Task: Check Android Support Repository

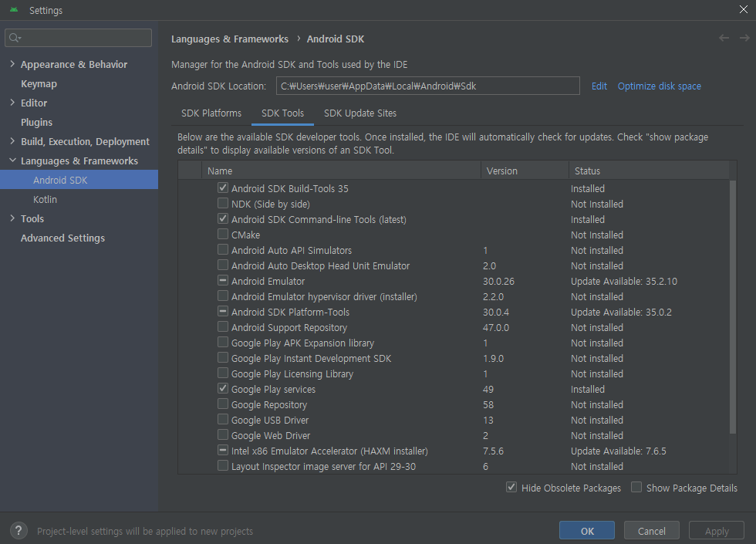Action: coord(223,326)
